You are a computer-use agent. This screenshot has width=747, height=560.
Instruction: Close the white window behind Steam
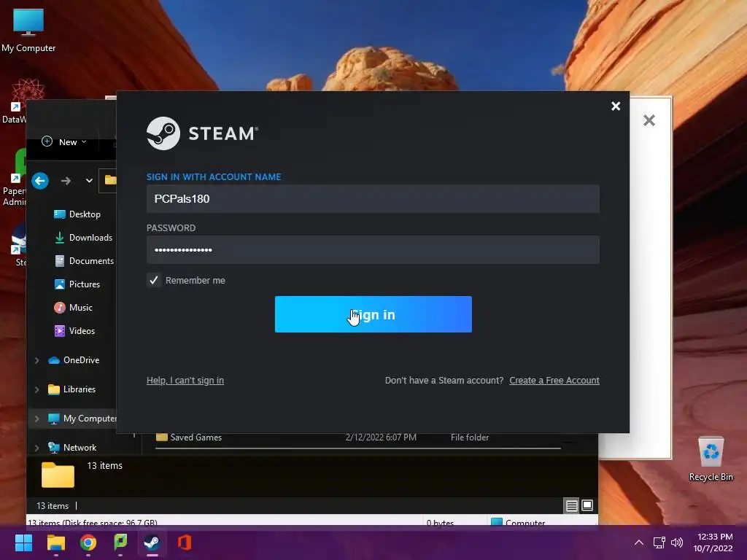click(649, 120)
